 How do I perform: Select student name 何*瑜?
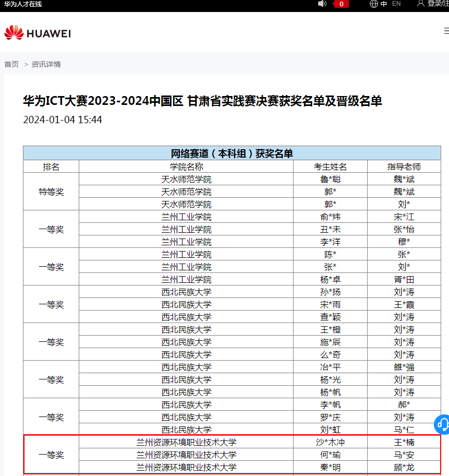click(x=330, y=455)
